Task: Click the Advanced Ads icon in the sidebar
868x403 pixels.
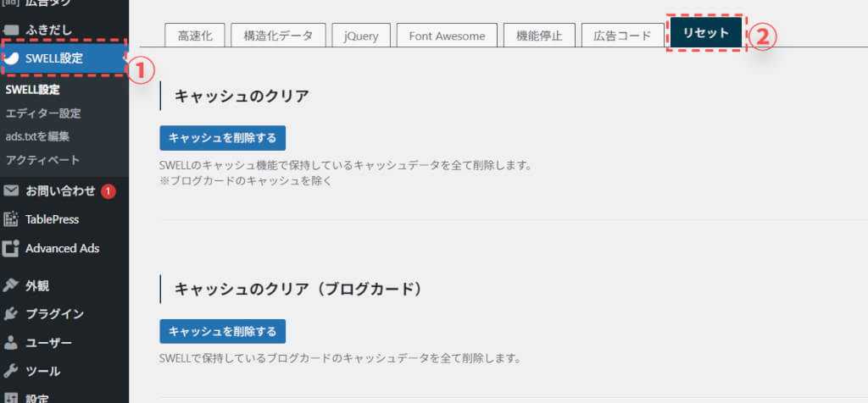Action: coord(11,248)
